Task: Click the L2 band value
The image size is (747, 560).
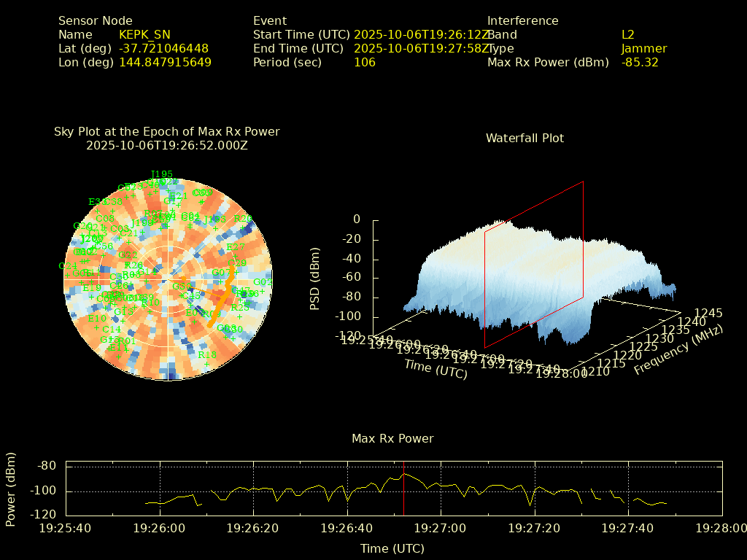Action: pos(628,34)
